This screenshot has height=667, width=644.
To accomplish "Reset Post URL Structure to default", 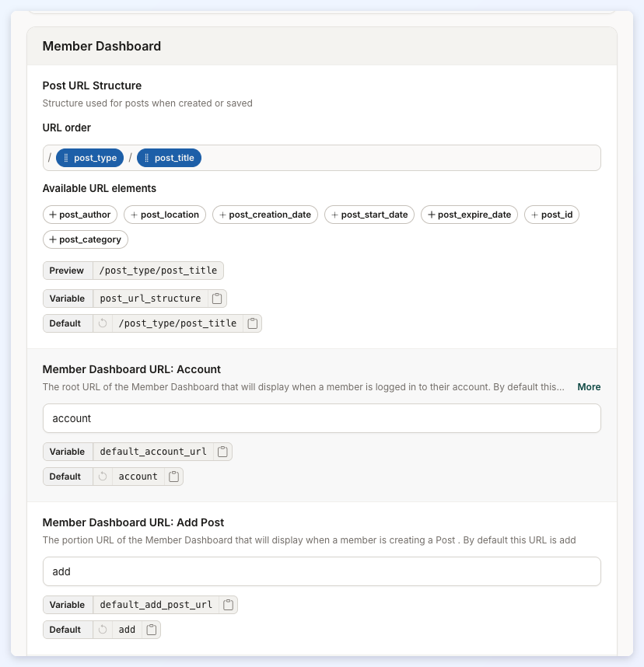I will (103, 323).
